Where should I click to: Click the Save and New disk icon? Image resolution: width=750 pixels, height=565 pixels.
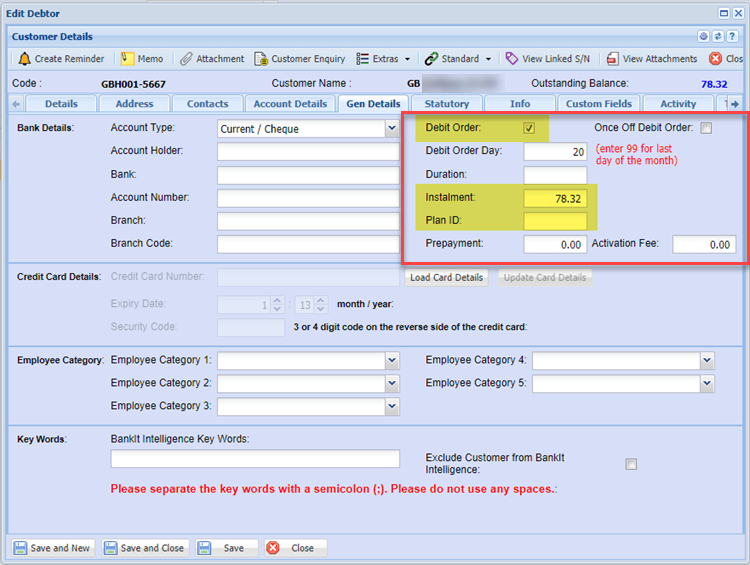(20, 548)
